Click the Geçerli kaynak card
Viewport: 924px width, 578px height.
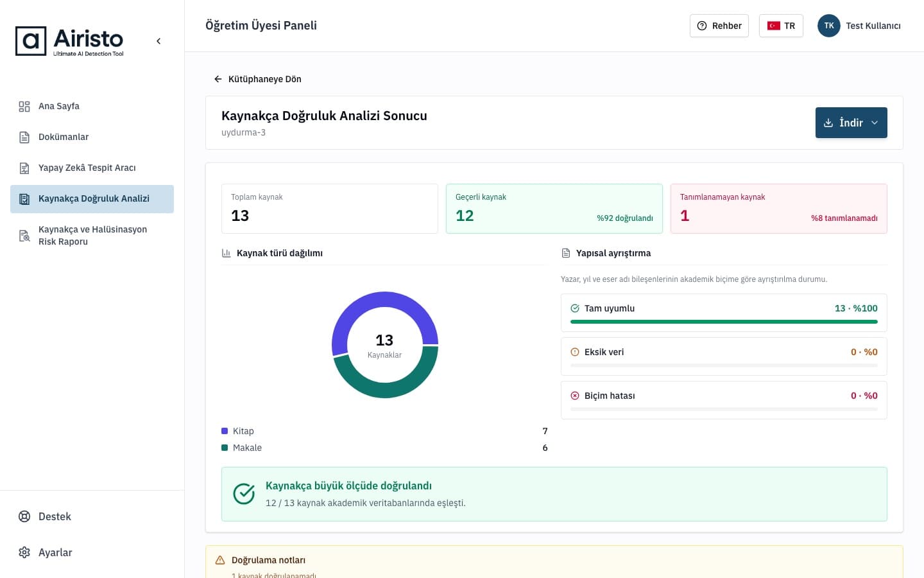click(x=554, y=209)
